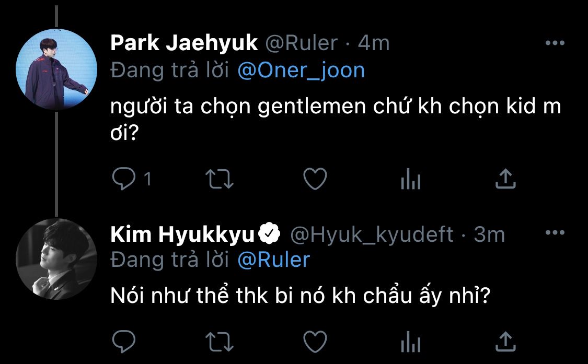This screenshot has height=364, width=588.
Task: Like Kim Hyukkyu's tweet
Action: 315,342
